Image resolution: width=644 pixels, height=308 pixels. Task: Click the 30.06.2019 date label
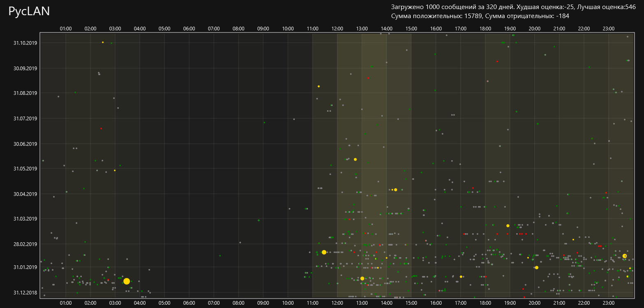(x=25, y=144)
